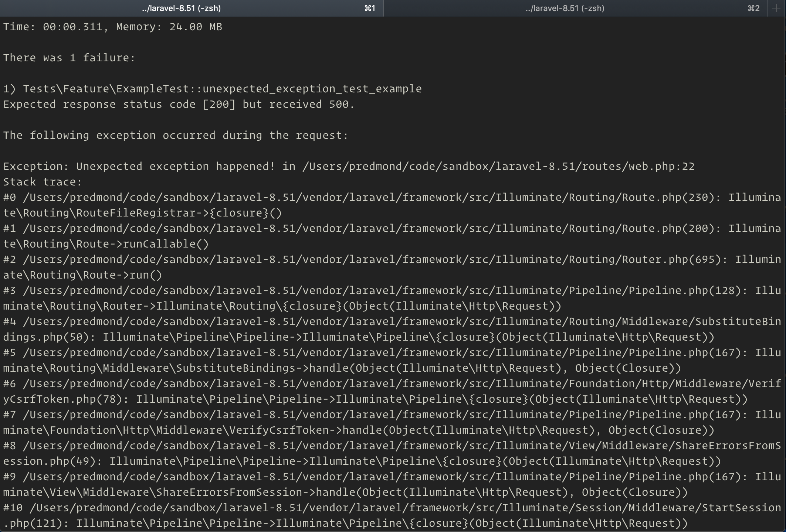Click the ExampleTest::unexpected_exception_test_example line

213,89
